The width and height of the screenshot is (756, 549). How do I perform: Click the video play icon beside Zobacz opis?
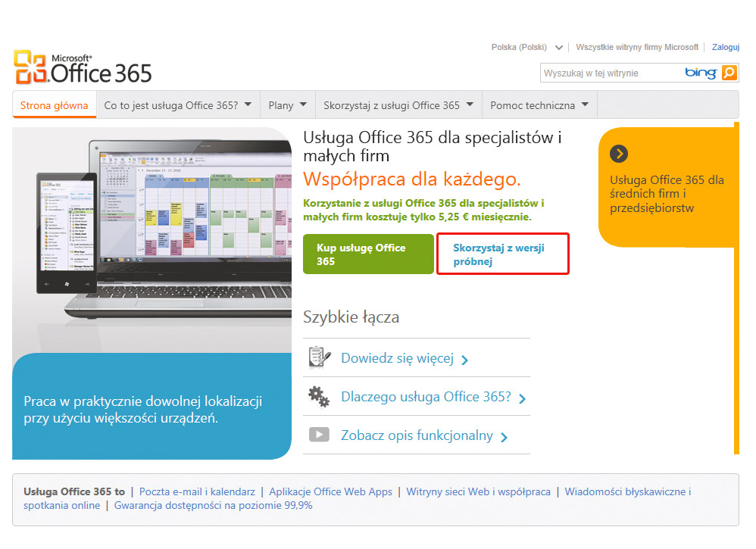coord(319,435)
